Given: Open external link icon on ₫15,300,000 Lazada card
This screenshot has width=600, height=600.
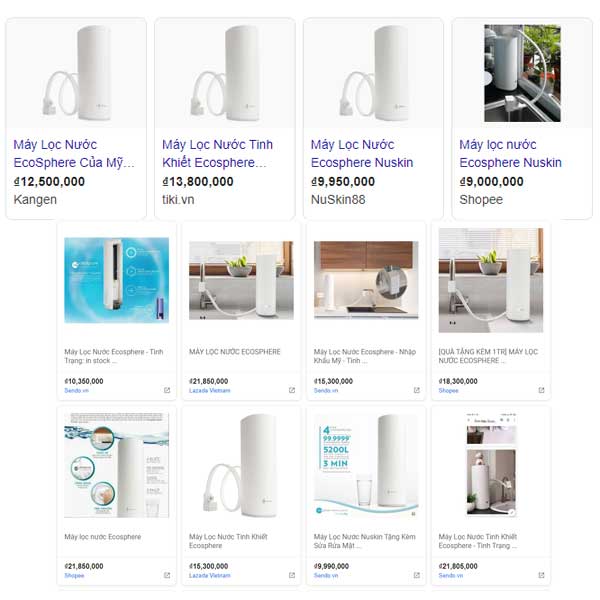Looking at the screenshot, I should 292,575.
